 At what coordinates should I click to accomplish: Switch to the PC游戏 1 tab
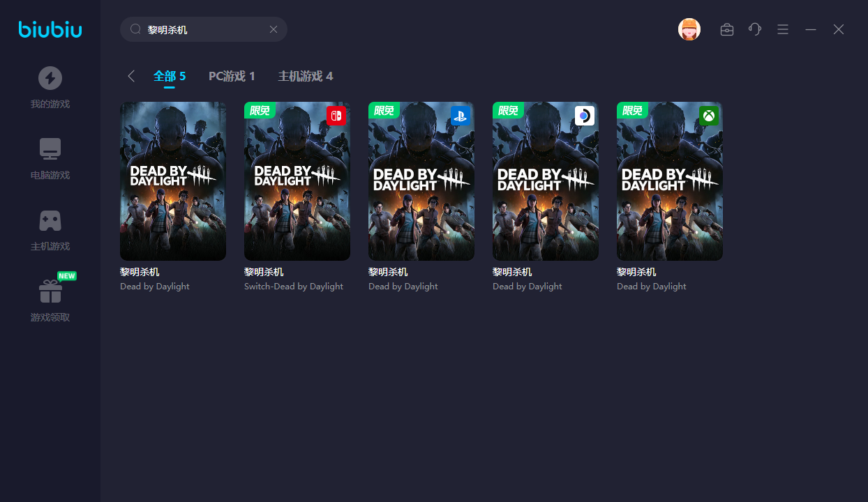(x=232, y=76)
